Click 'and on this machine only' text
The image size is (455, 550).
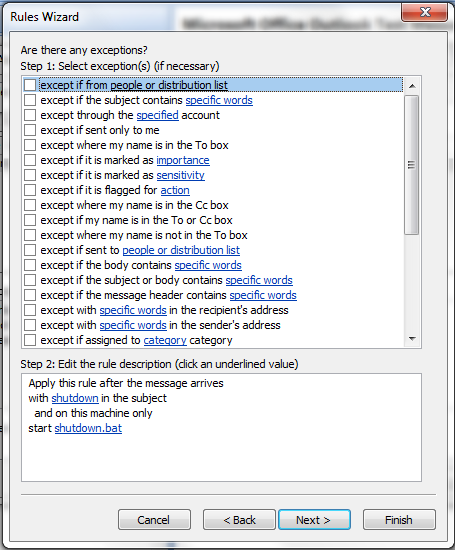click(x=93, y=413)
